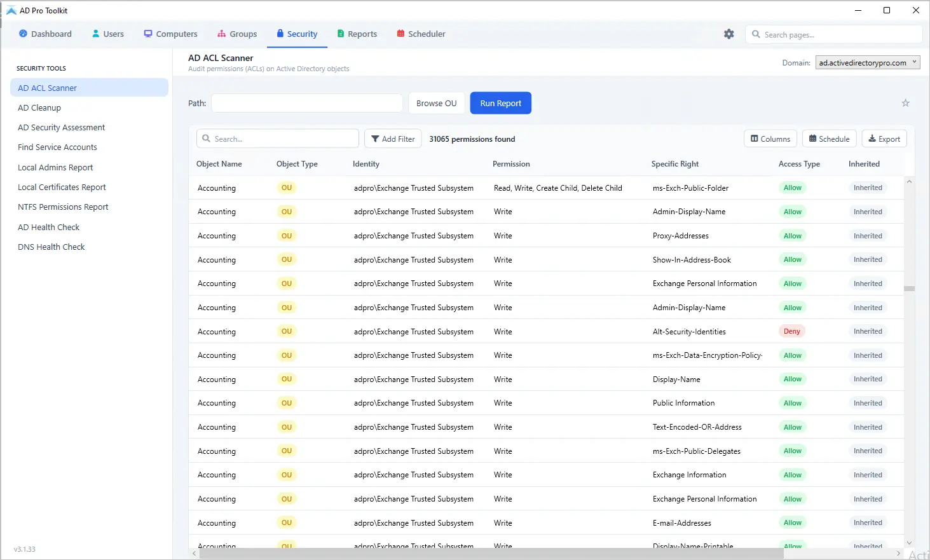Open Find Service Accounts
This screenshot has height=560, width=930.
point(57,147)
